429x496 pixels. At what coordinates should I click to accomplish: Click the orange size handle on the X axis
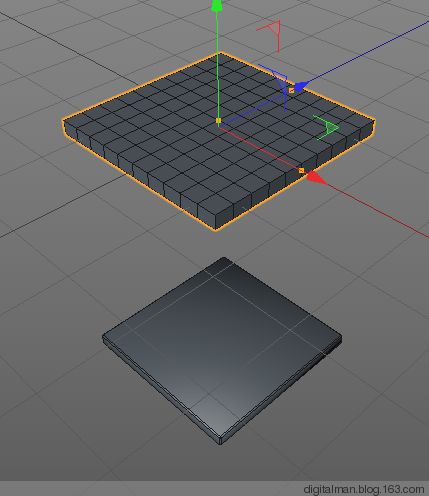coord(301,170)
